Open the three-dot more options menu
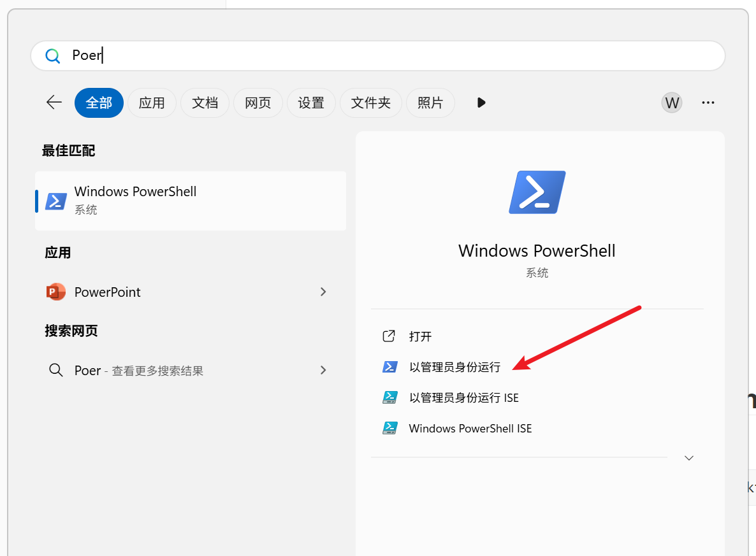 point(708,103)
